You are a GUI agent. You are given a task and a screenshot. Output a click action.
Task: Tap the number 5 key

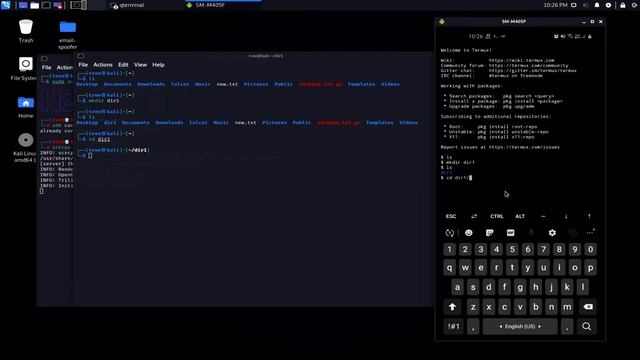tap(512, 249)
